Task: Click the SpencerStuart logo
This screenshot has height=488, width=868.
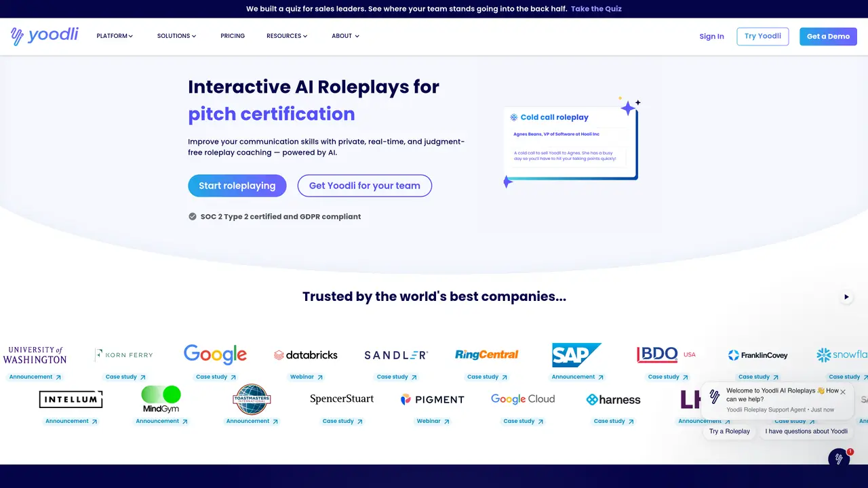Action: (342, 399)
